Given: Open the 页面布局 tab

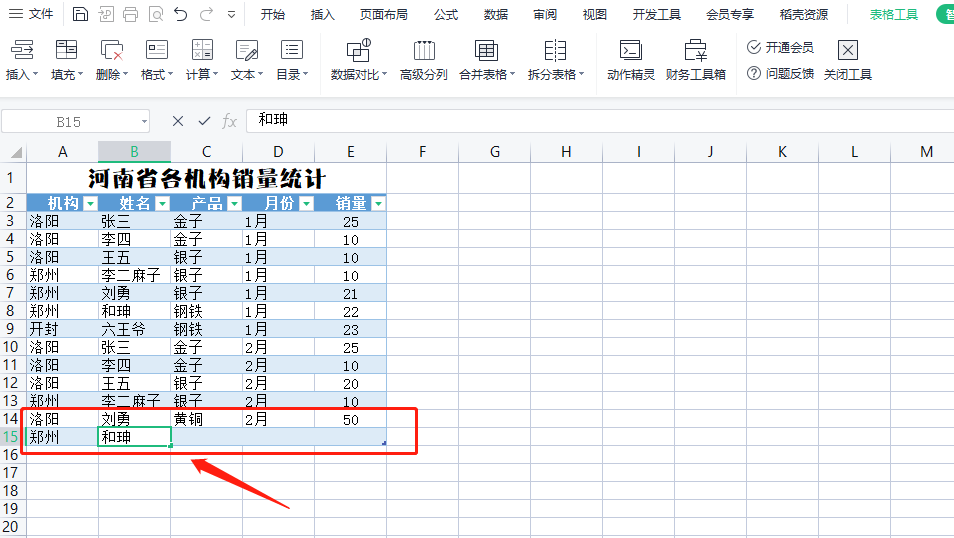Looking at the screenshot, I should [384, 15].
